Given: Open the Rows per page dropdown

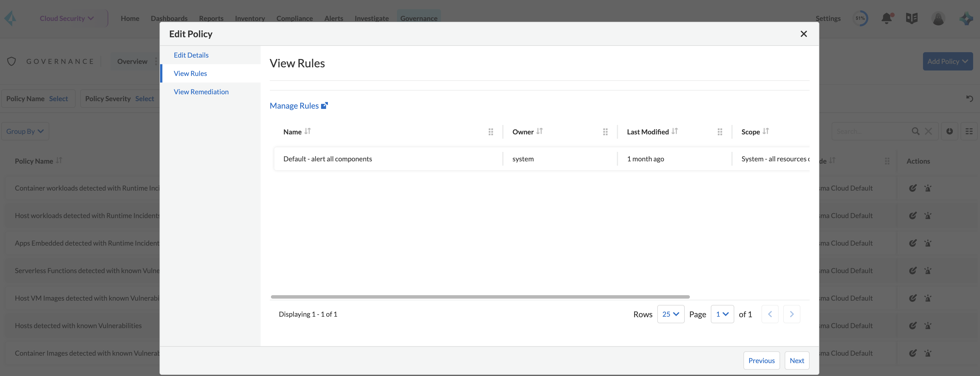Looking at the screenshot, I should 671,314.
